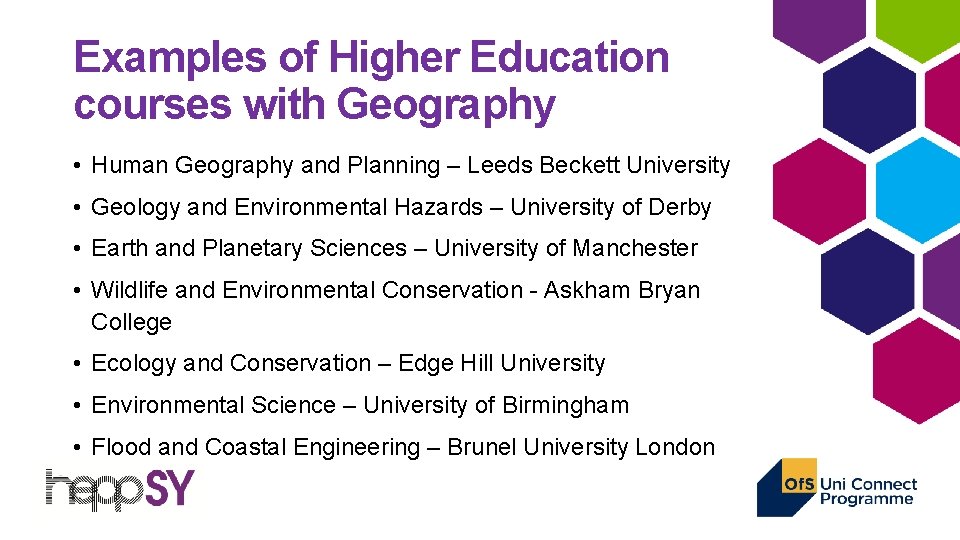This screenshot has width=960, height=540.
Task: Click the word College under Askham Bryan
Action: tap(131, 322)
